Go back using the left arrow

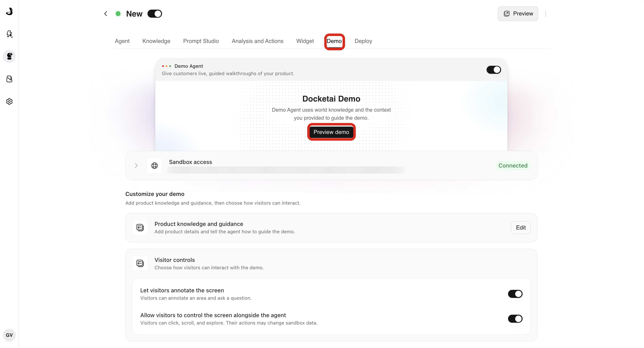[106, 13]
